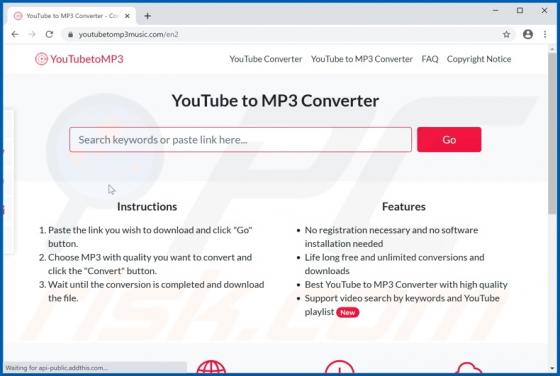
Task: Select the YouTube to MP3 Converter browser tab
Action: point(71,16)
